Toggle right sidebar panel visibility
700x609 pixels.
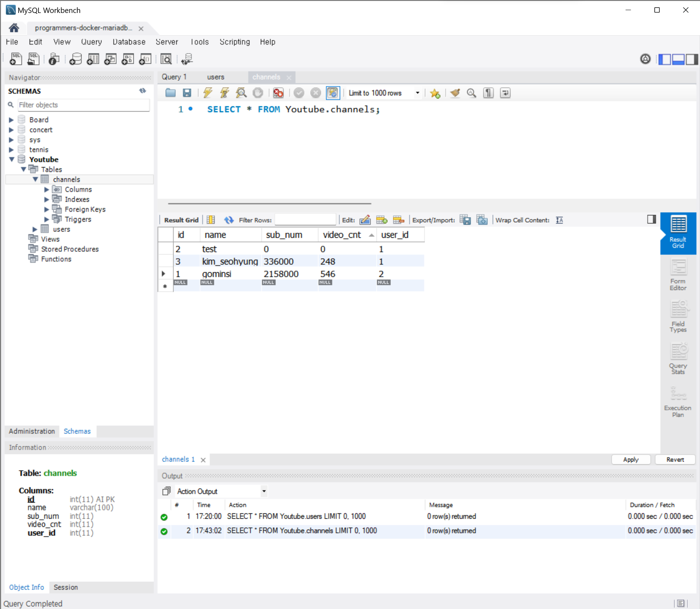pyautogui.click(x=692, y=59)
